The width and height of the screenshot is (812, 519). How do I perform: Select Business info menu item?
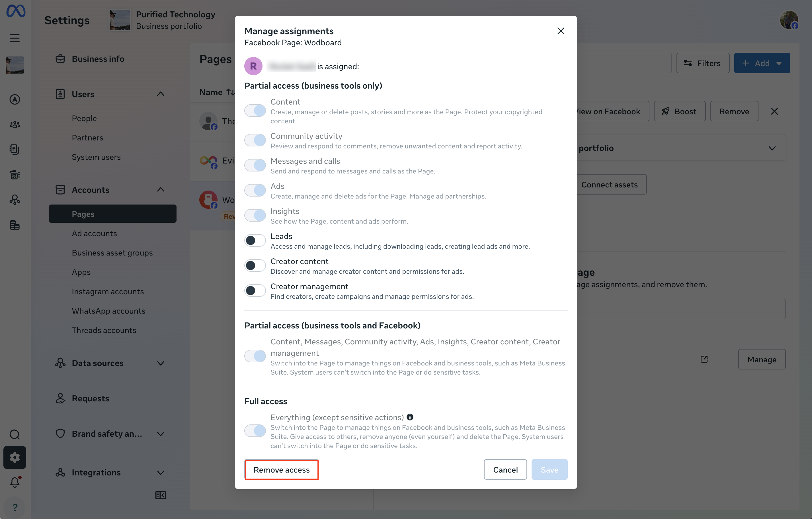(98, 59)
